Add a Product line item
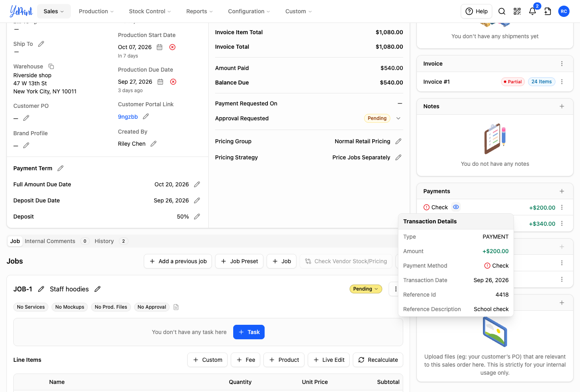This screenshot has height=392, width=580. (x=284, y=360)
